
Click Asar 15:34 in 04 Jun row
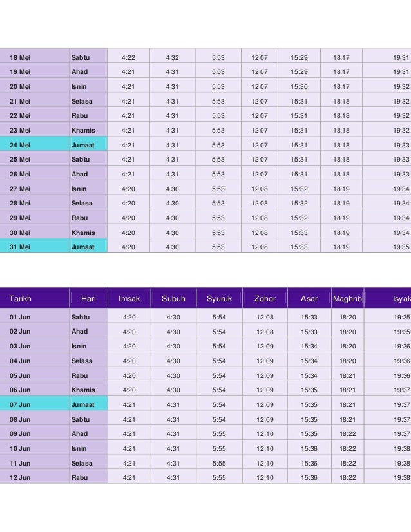click(x=309, y=361)
